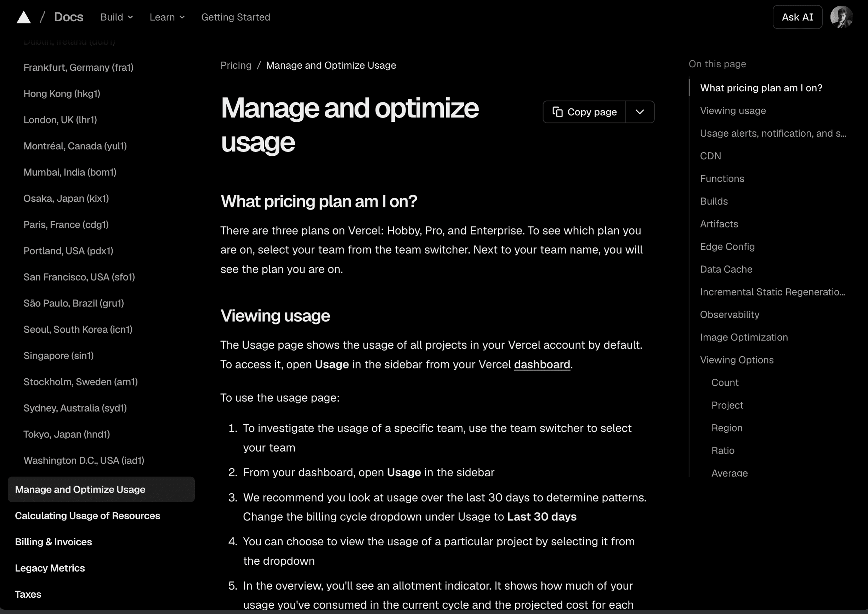
Task: Jump to Viewing Options section
Action: pos(737,360)
